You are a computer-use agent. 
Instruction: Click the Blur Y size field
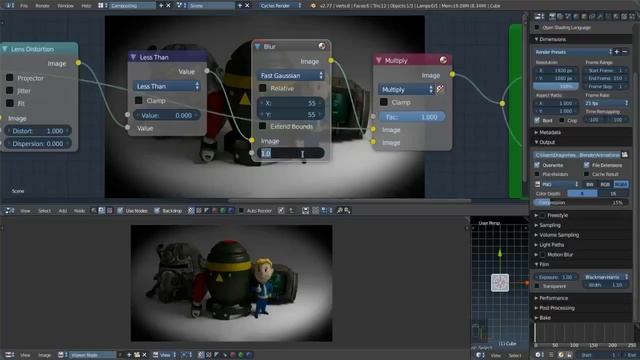pyautogui.click(x=291, y=115)
